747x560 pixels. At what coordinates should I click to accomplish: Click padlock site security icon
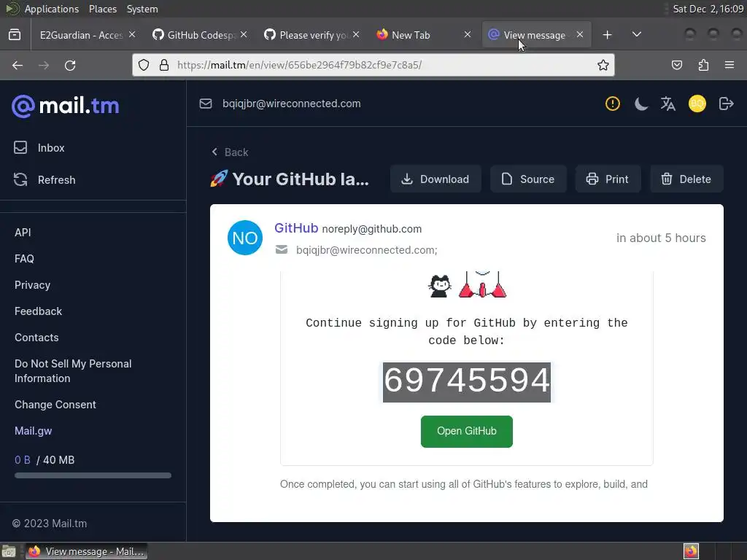pos(164,65)
